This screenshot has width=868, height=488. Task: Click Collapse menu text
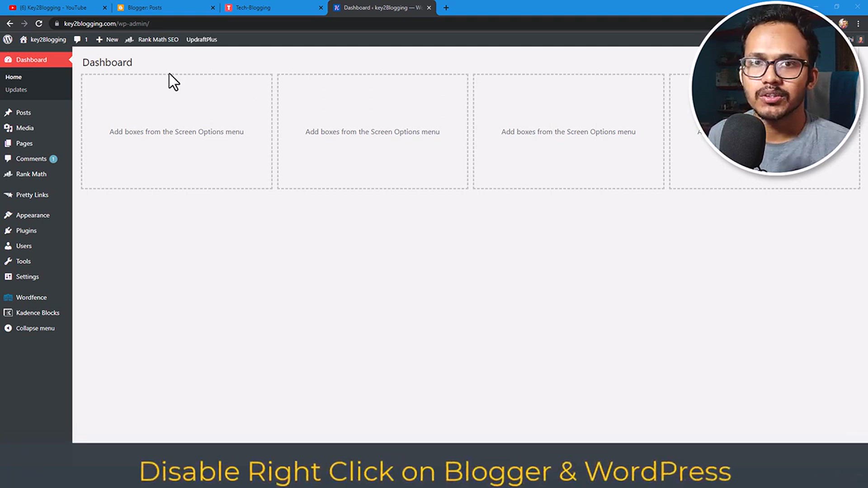pos(35,328)
